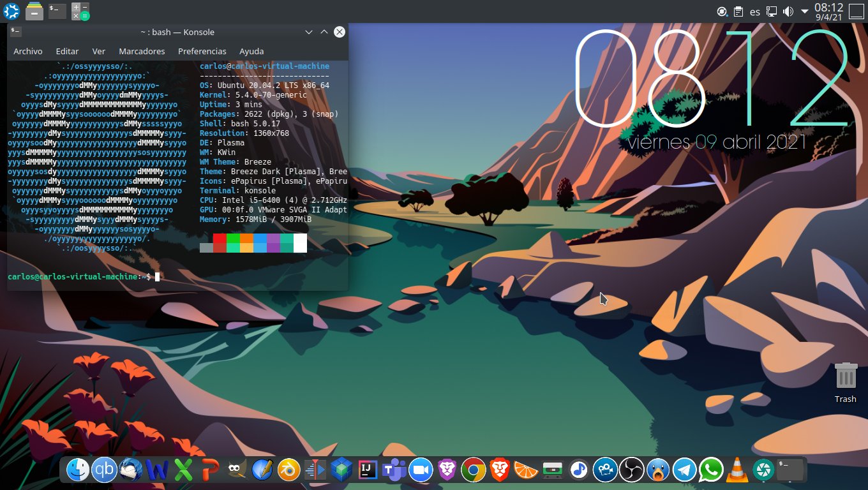Expand hidden system tray icons arrow
The width and height of the screenshot is (868, 490).
[x=804, y=11]
